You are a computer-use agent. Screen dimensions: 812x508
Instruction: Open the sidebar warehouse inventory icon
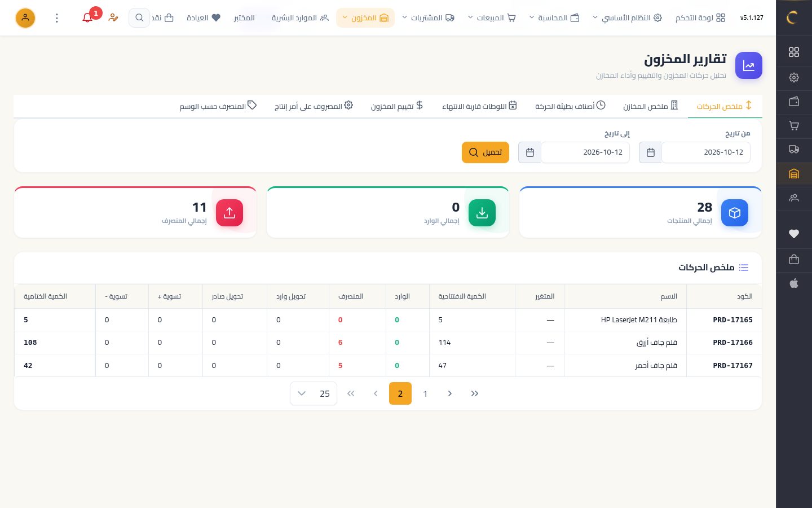794,174
